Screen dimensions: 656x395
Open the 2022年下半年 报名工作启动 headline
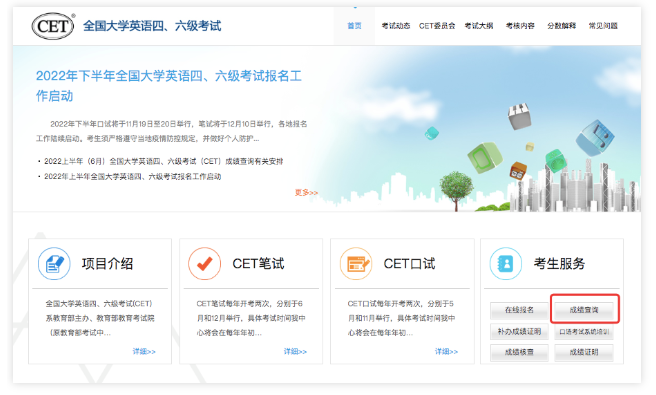tap(169, 86)
